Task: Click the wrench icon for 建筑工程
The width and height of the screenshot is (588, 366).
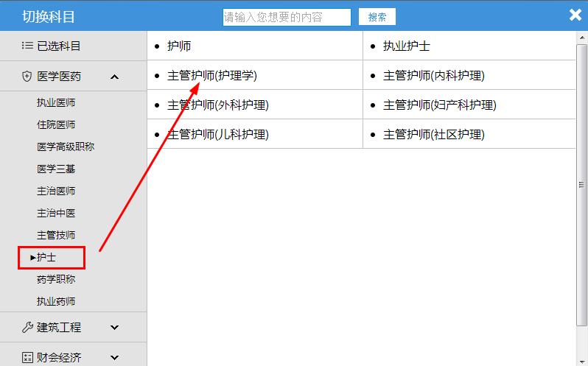Action: (27, 327)
